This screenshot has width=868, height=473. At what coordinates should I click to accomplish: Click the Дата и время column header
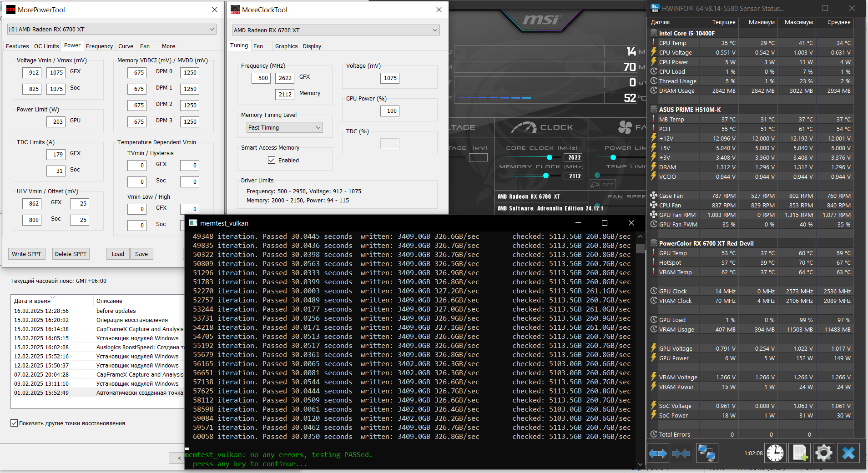pyautogui.click(x=52, y=301)
